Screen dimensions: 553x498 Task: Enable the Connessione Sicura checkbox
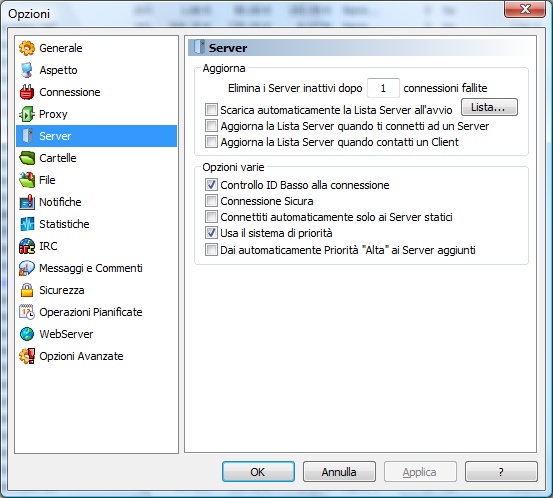tap(211, 200)
